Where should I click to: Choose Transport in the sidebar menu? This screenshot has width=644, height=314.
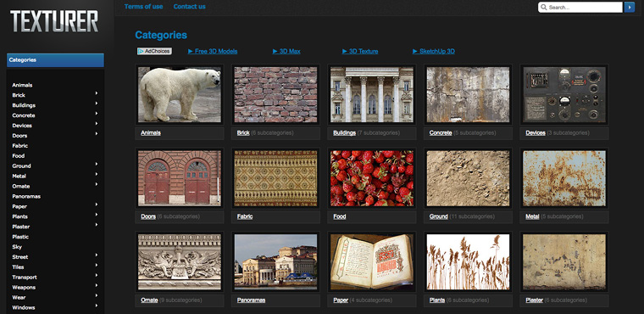25,277
